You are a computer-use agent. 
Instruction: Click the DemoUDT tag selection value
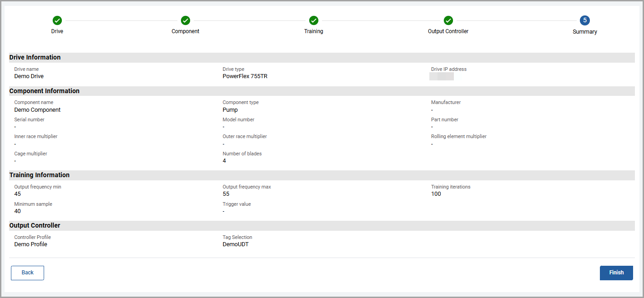pos(235,244)
